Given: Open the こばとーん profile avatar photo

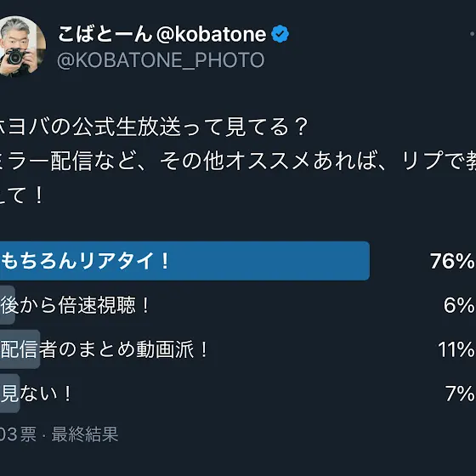Looking at the screenshot, I should click(x=22, y=47).
